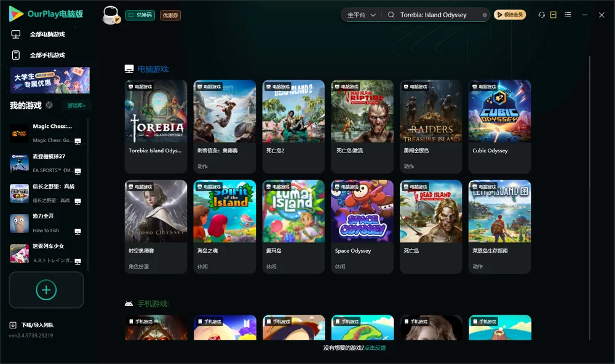The image size is (615, 364).
Task: Click PC platform icon on 麦登橄榄球27 row
Action: click(77, 172)
